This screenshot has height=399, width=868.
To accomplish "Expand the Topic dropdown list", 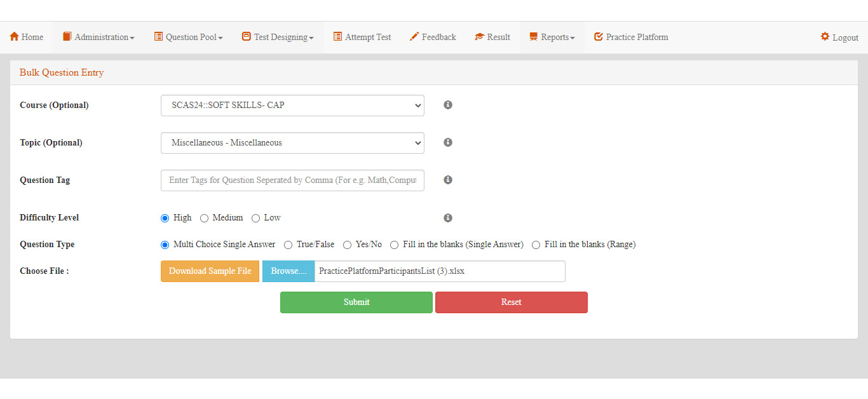I will coord(292,143).
